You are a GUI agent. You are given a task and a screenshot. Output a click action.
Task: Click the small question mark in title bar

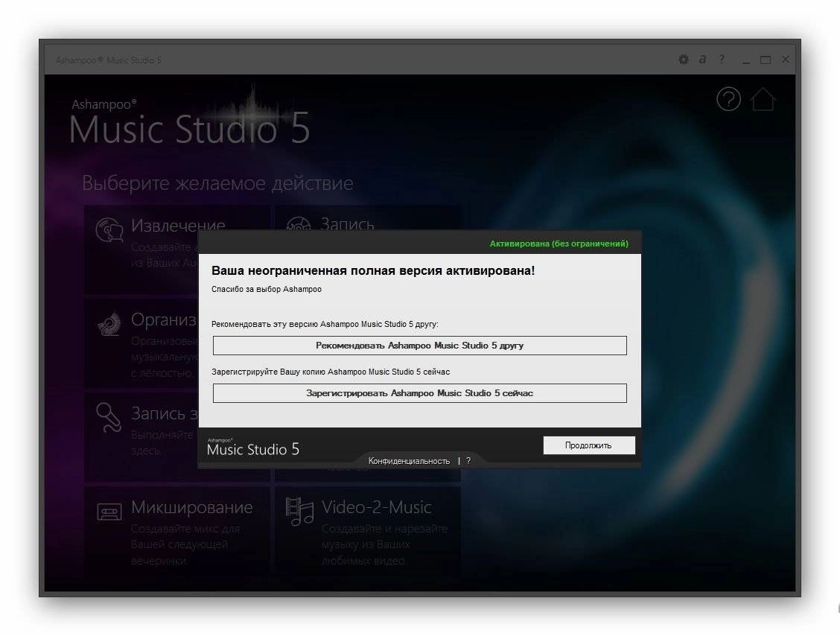pos(722,60)
